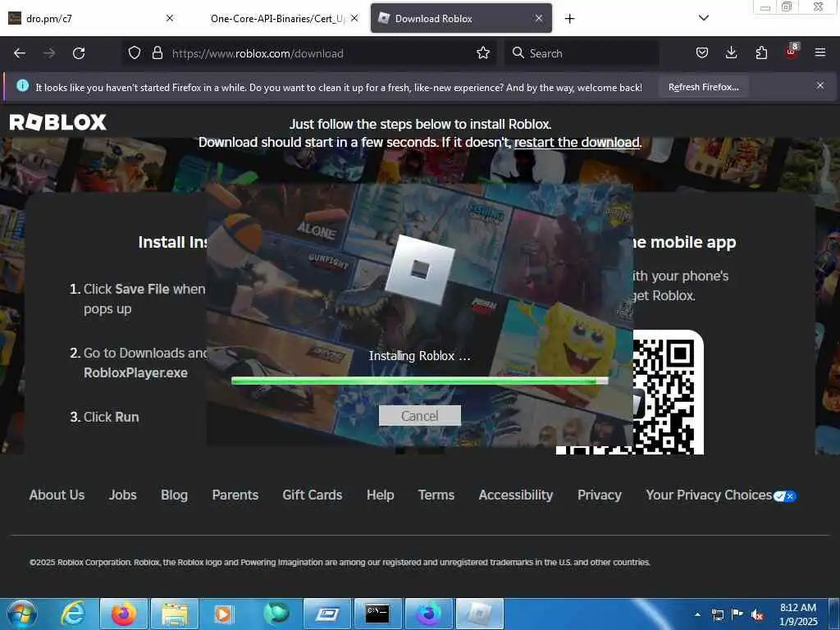Image resolution: width=840 pixels, height=630 pixels.
Task: Open the extensions puzzle icon
Action: (x=761, y=53)
